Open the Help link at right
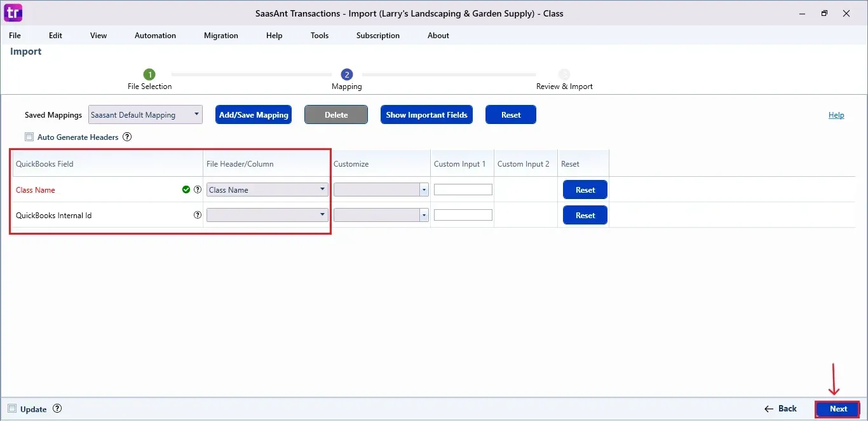868x421 pixels. (836, 115)
